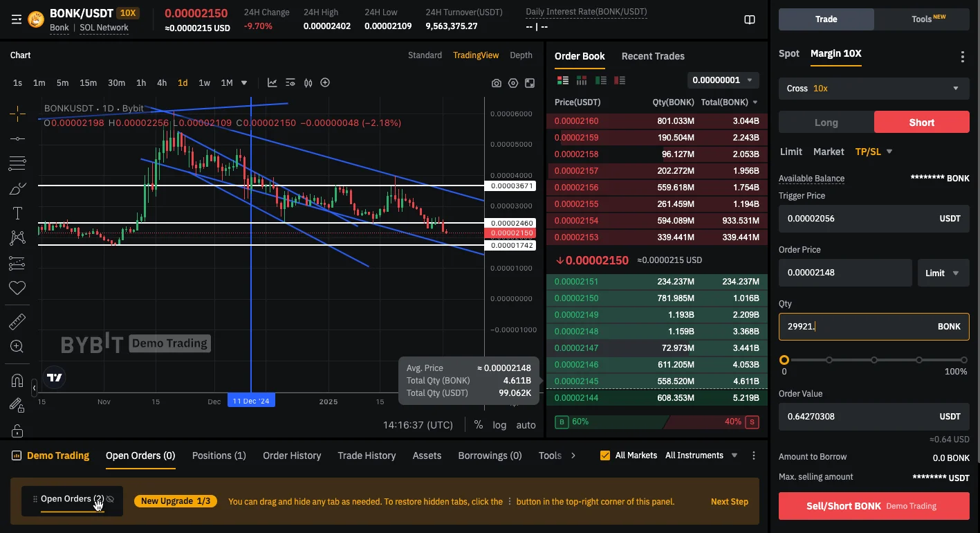Expand the TP/SL order type dropdown
Viewport: 980px width, 533px height.
(889, 152)
